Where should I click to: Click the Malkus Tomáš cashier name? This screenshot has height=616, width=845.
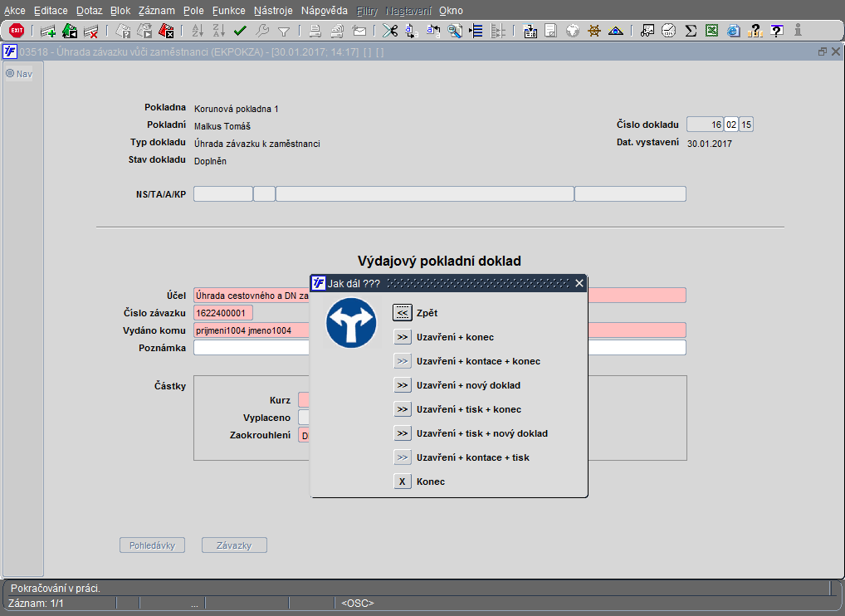pos(222,126)
